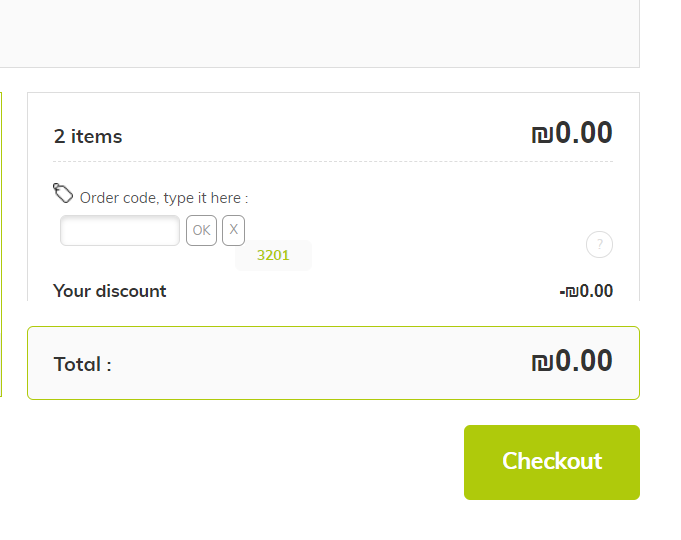Click the "Order code, type it here" label
The image size is (681, 540).
coord(164,198)
